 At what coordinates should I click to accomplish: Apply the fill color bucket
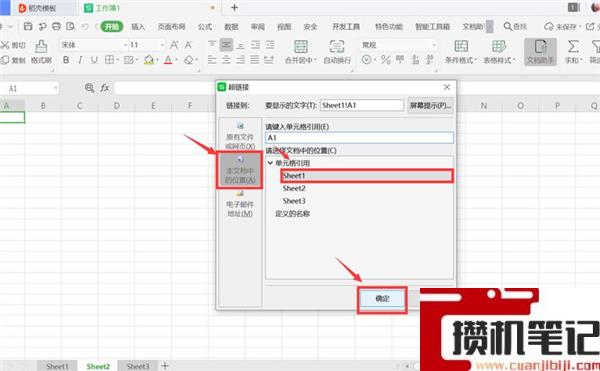(149, 60)
